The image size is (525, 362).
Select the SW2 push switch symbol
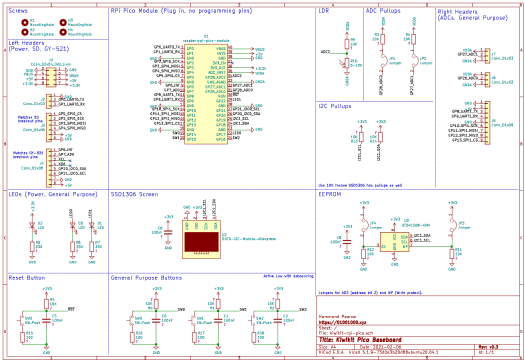[253, 321]
